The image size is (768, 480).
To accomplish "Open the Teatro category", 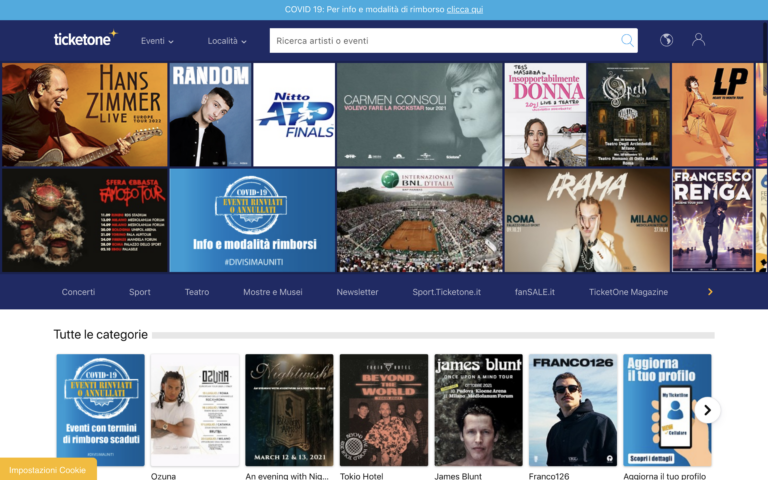I will pos(197,292).
